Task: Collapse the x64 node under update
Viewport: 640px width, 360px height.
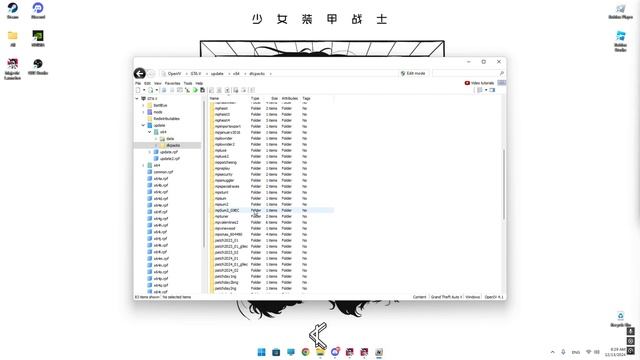Action: coord(150,132)
